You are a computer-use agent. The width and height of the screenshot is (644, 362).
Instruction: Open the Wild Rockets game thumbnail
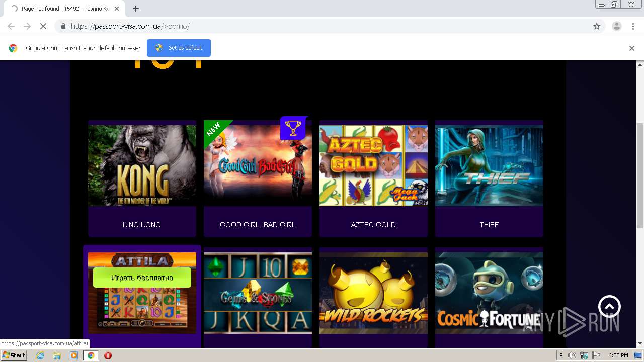(x=373, y=293)
